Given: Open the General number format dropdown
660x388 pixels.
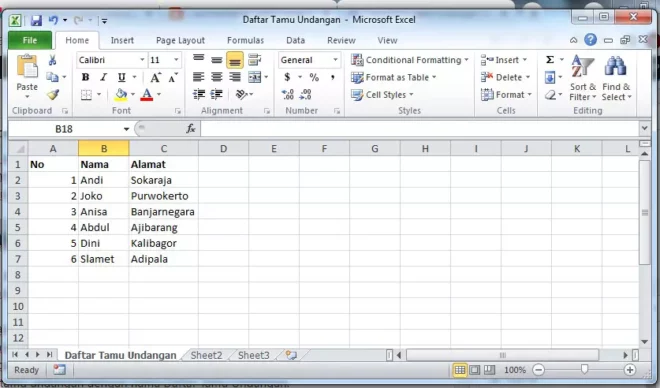Looking at the screenshot, I should click(x=335, y=60).
